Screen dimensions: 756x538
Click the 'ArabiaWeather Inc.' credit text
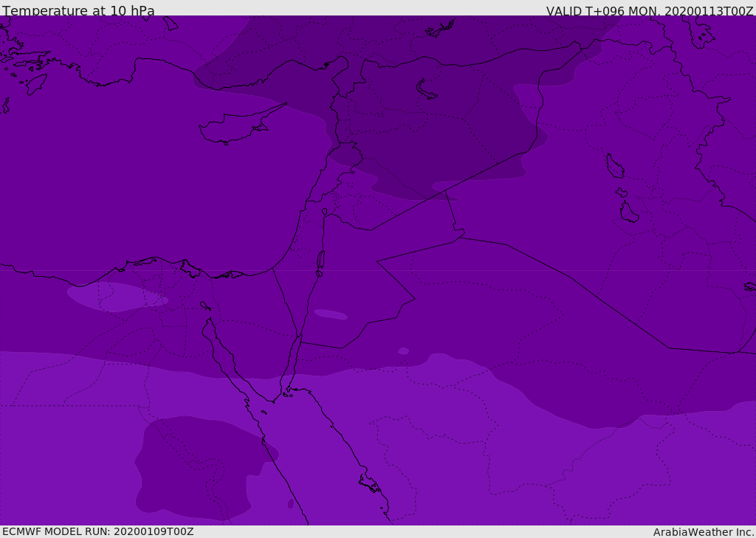coord(703,532)
